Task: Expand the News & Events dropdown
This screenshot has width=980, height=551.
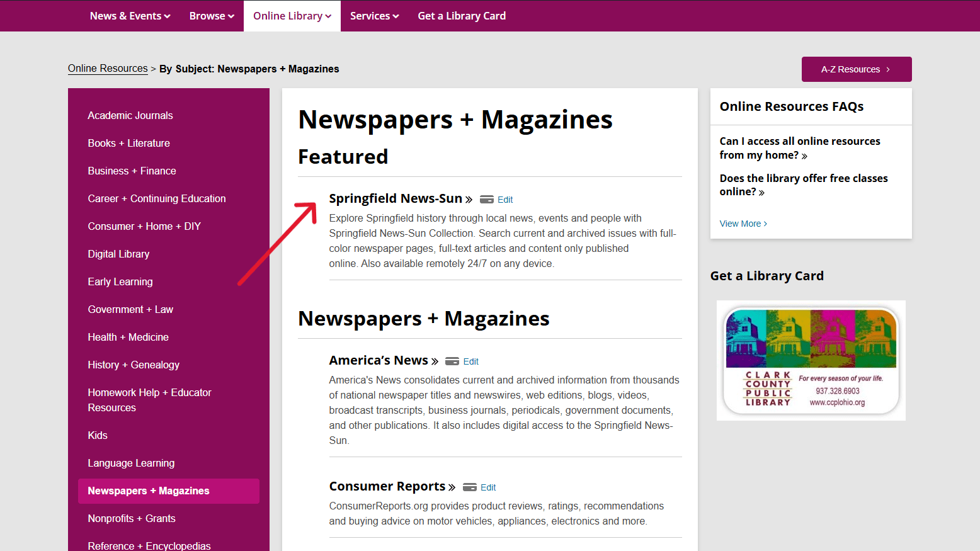Action: click(130, 16)
